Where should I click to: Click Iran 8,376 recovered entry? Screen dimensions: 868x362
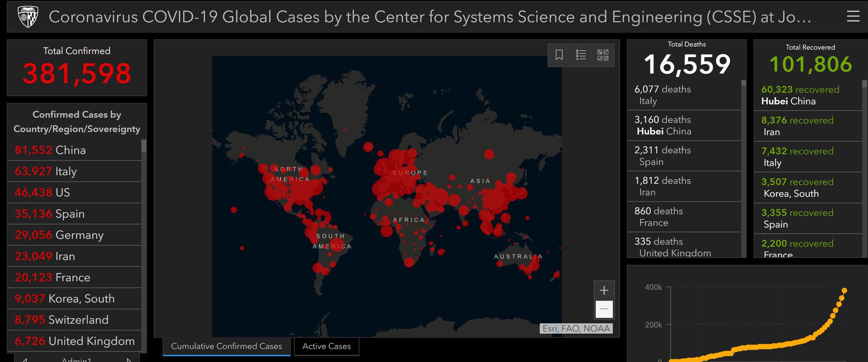[x=808, y=126]
